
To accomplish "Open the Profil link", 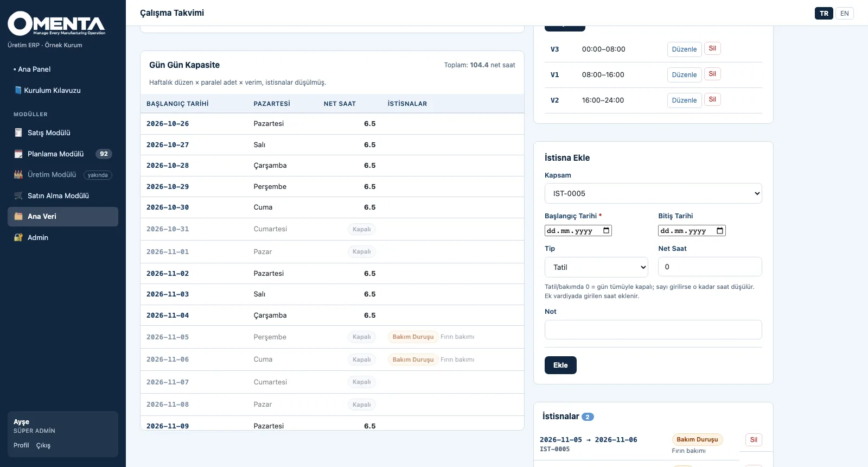I will point(21,445).
